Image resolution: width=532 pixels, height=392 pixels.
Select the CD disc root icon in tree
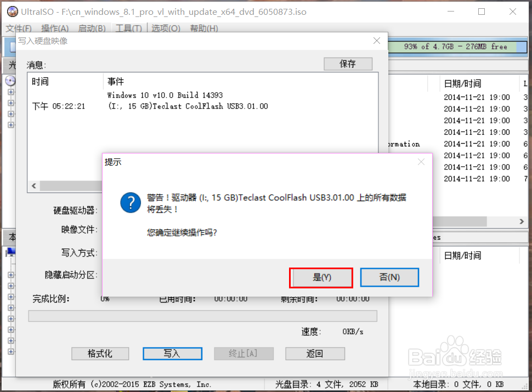(x=10, y=81)
